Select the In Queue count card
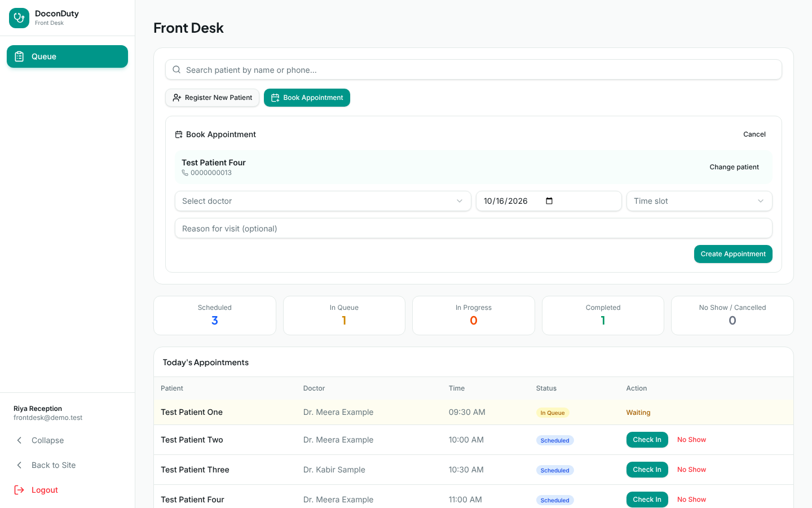This screenshot has height=508, width=812. (x=344, y=316)
